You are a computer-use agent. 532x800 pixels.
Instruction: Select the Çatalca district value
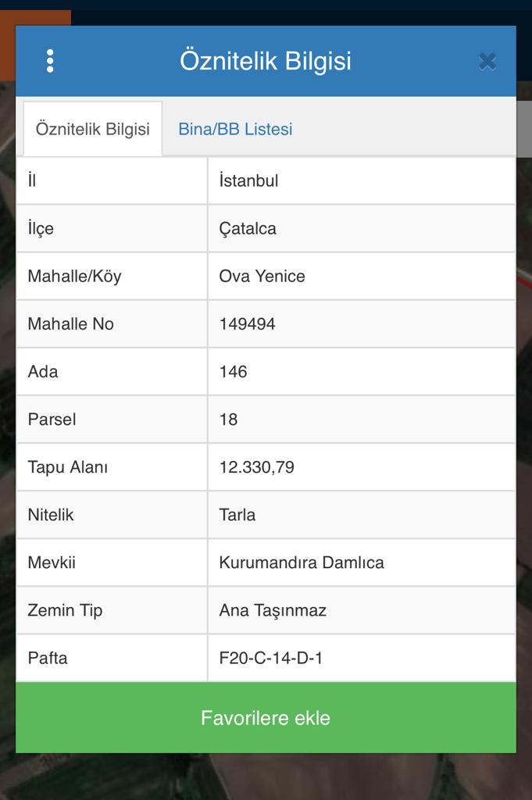pos(362,229)
